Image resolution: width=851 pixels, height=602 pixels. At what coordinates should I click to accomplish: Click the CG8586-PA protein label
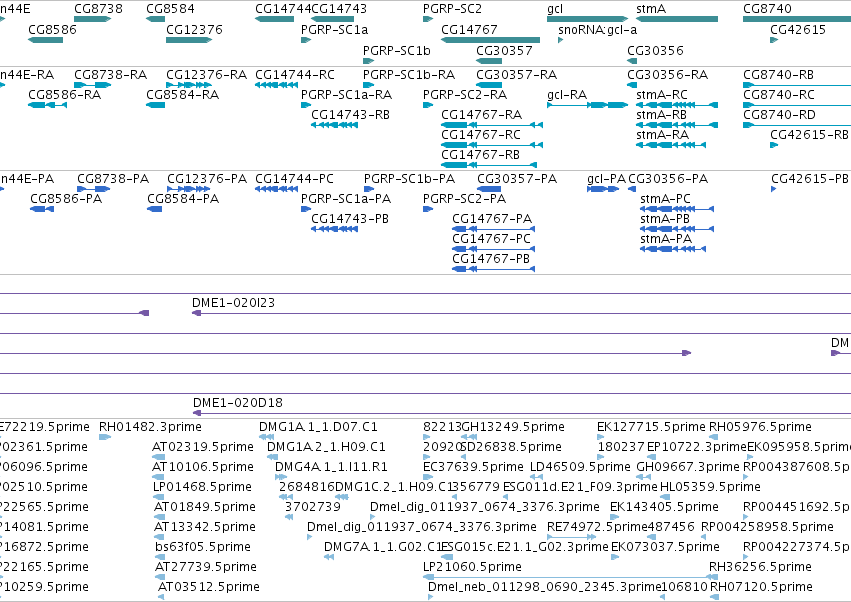(x=66, y=199)
